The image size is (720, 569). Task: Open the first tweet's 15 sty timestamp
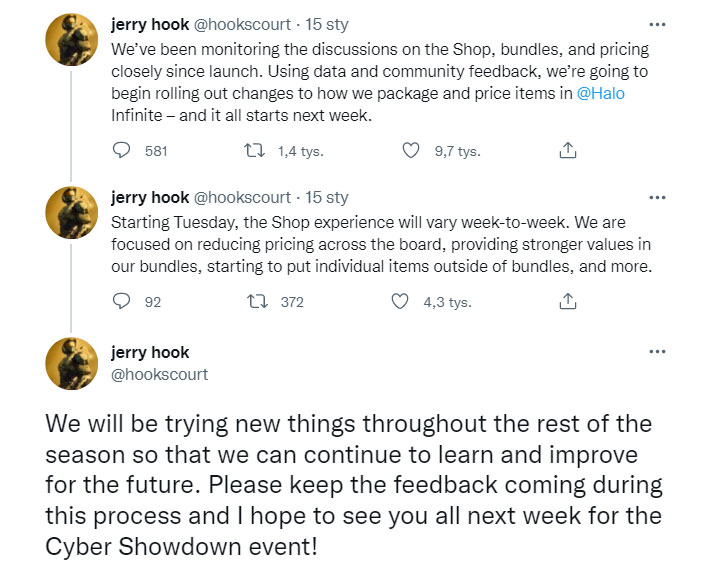tap(327, 25)
